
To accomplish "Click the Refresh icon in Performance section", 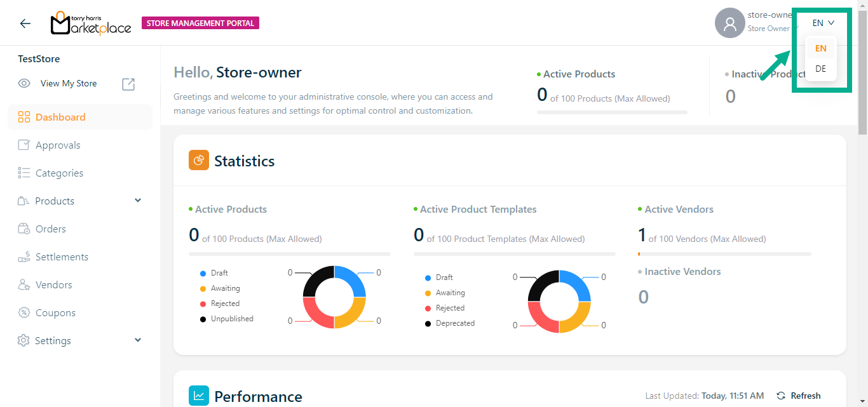I will pyautogui.click(x=781, y=396).
